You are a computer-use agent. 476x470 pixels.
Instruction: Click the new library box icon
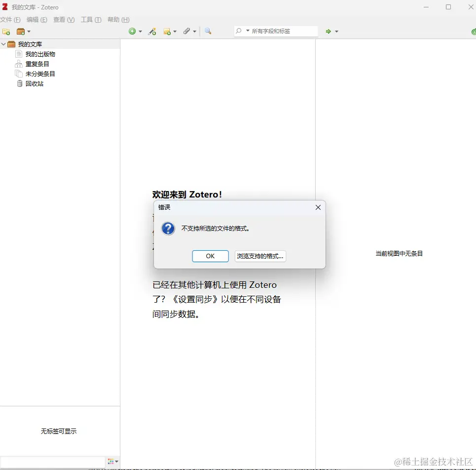coord(21,31)
